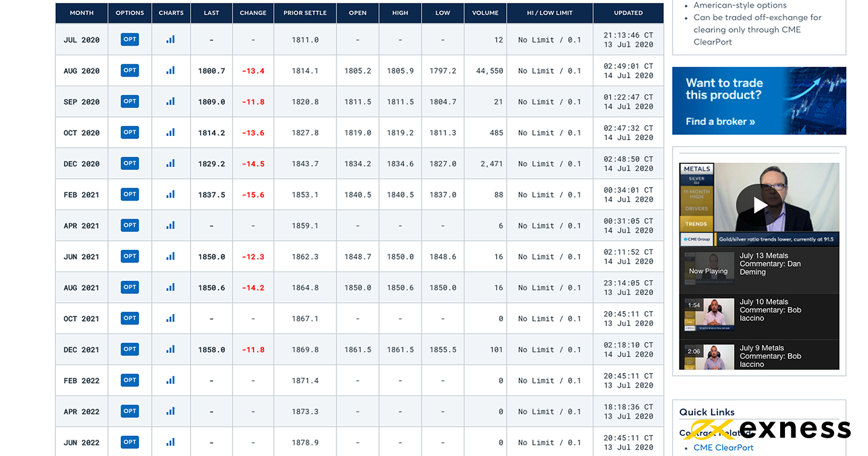Screen dimensions: 868x456
Task: Click OPT button for AUG 2020
Action: coord(130,70)
